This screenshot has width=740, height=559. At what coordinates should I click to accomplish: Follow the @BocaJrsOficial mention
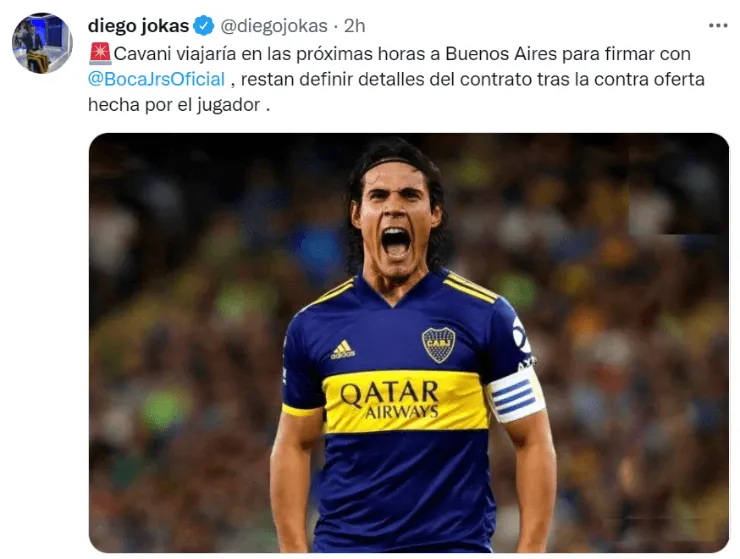156,79
